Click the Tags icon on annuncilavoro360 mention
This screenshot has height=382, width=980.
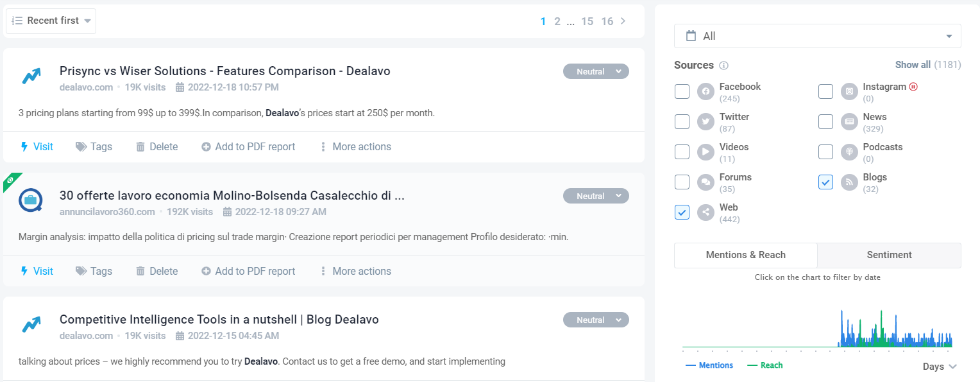81,272
